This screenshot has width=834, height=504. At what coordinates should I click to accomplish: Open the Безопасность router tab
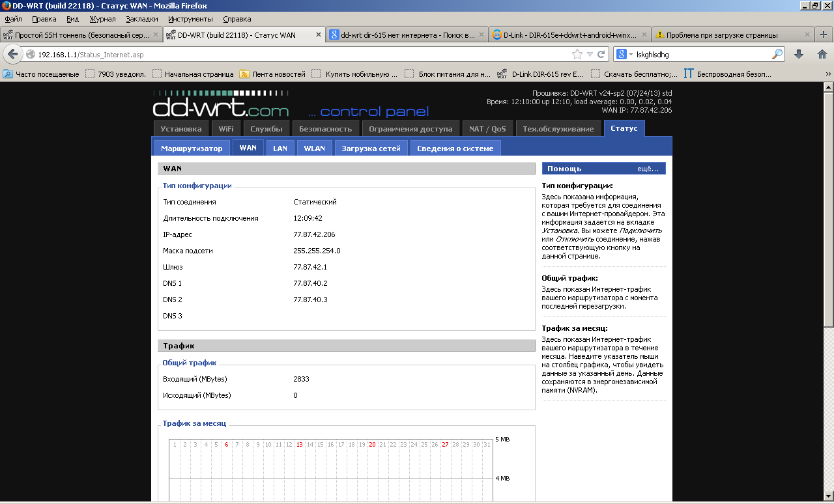pos(326,129)
